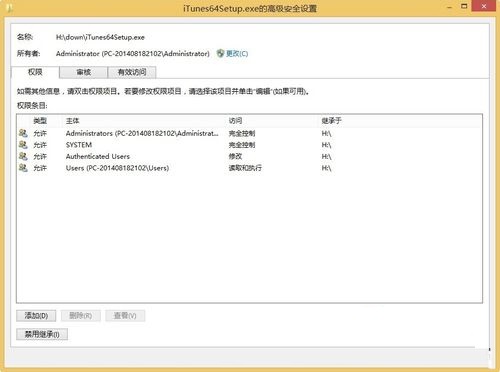Screen dimensions: 500x372
Task: Click the 删除(R) button
Action: [x=81, y=315]
